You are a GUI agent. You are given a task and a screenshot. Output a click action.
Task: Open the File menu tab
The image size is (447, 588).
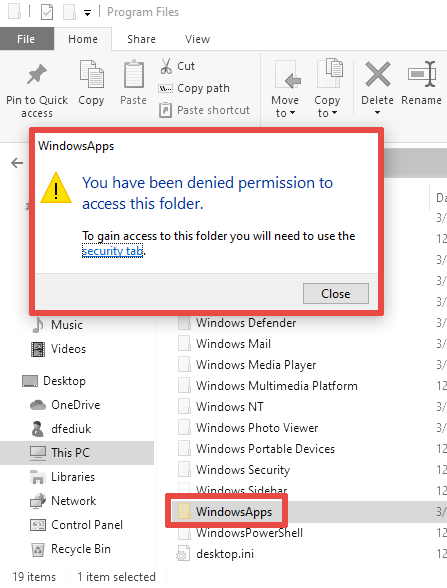[26, 39]
